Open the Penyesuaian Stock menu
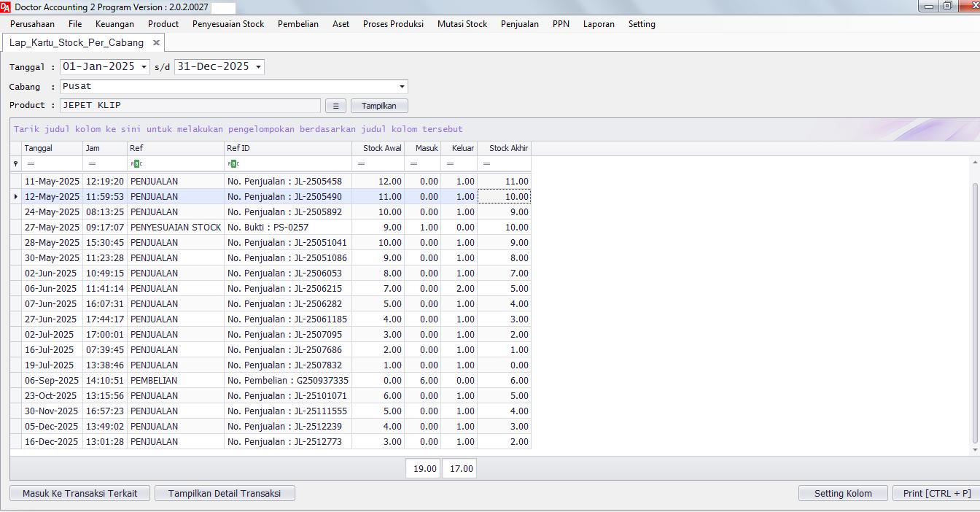This screenshot has height=512, width=980. 228,24
